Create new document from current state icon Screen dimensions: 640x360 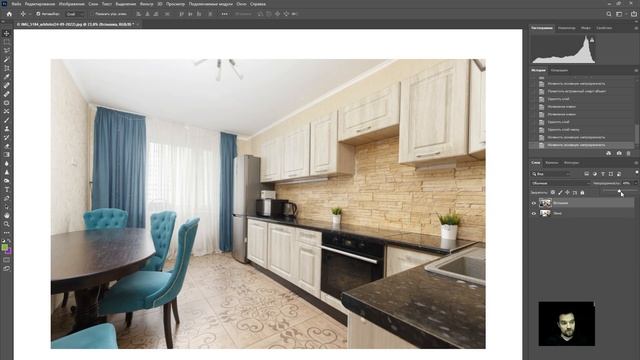pyautogui.click(x=609, y=153)
